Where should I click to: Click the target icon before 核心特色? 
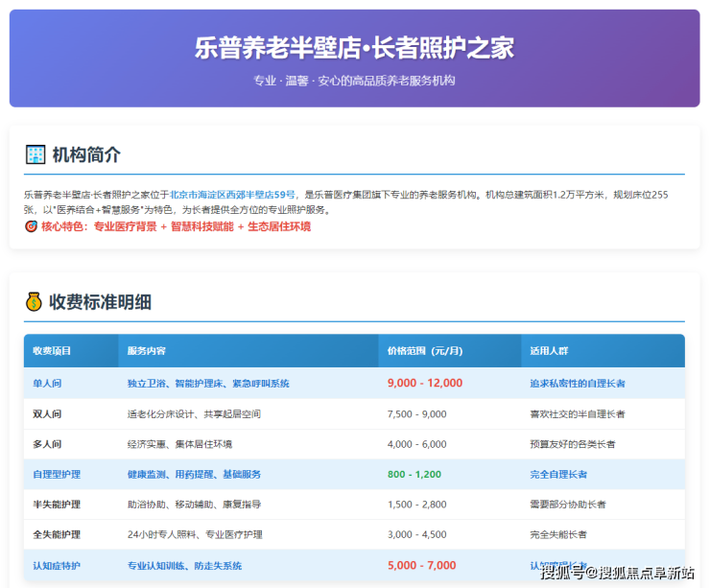click(x=31, y=227)
